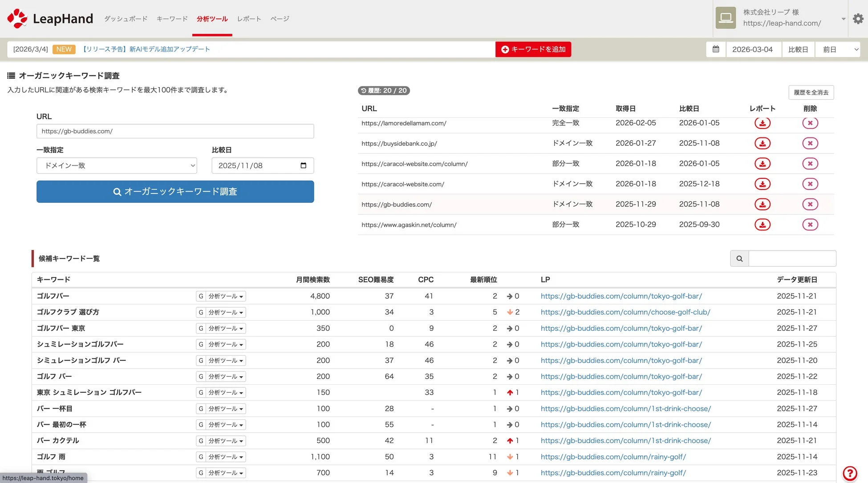This screenshot has width=868, height=483.
Task: Download the report for gb-buddies.com history row
Action: (763, 204)
